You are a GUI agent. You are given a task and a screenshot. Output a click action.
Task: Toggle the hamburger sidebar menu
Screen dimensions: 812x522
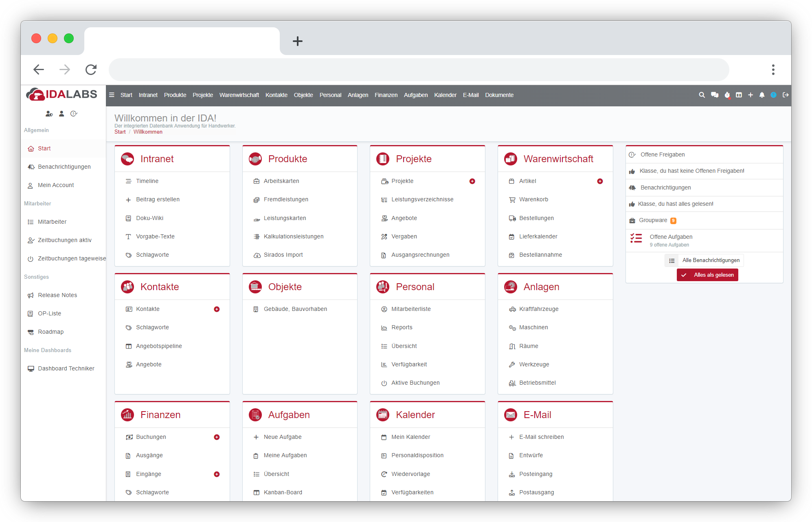112,95
